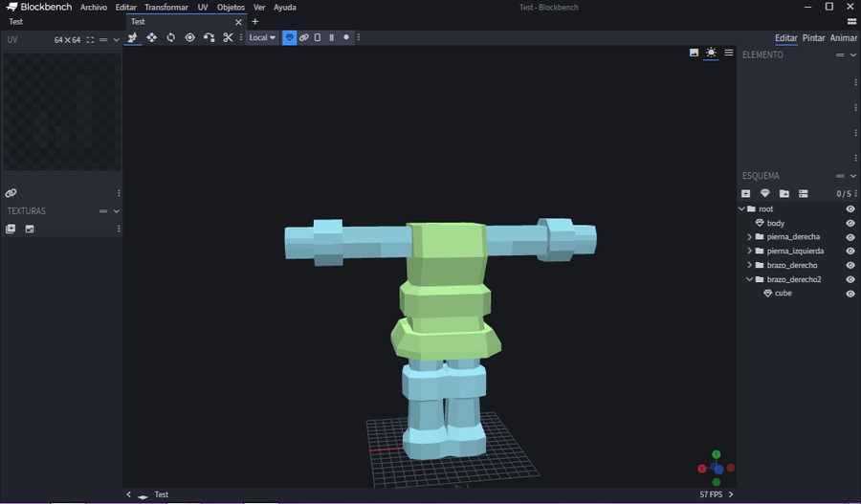Select the Seam/Extrude tool next to scissors
The image size is (861, 504).
(x=209, y=37)
